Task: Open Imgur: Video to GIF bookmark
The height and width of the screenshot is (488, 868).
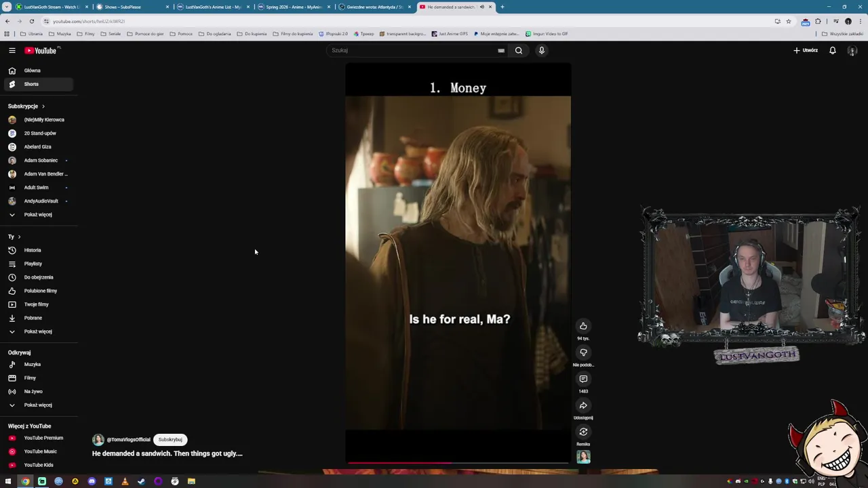Action: coord(547,34)
